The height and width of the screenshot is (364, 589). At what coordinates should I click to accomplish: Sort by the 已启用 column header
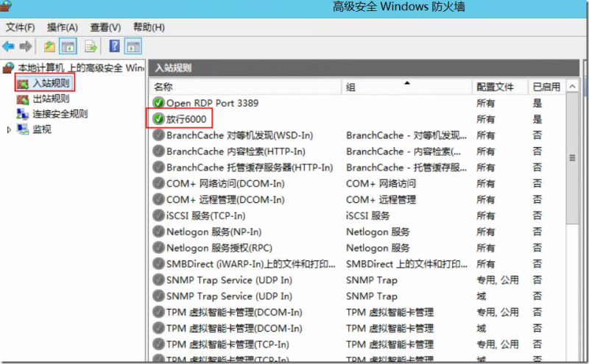click(546, 87)
